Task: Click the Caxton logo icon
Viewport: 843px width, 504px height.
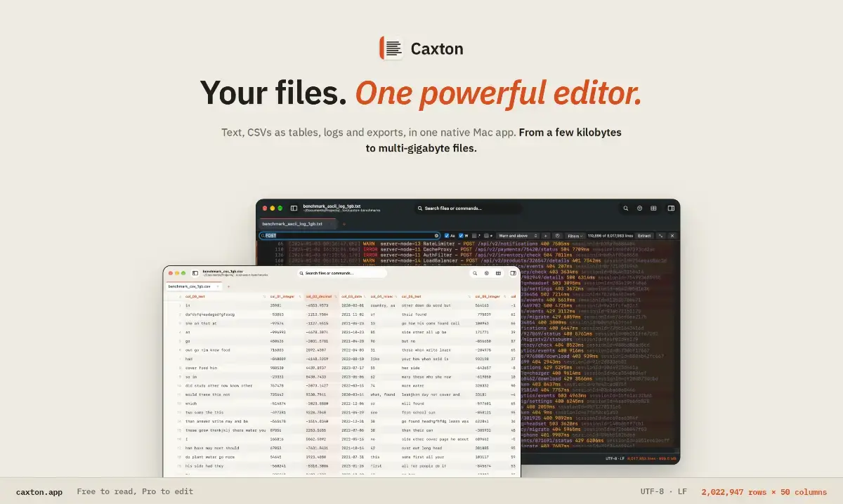Action: [x=391, y=48]
